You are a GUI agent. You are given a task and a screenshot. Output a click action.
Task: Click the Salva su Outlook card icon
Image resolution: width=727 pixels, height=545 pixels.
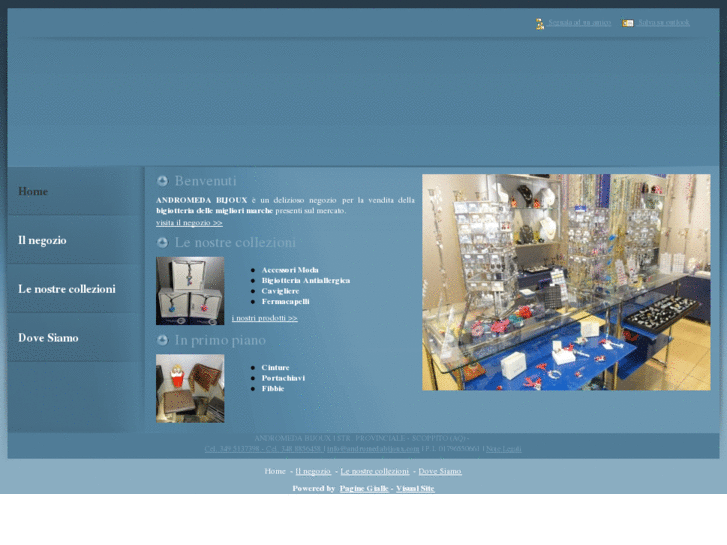(x=628, y=23)
